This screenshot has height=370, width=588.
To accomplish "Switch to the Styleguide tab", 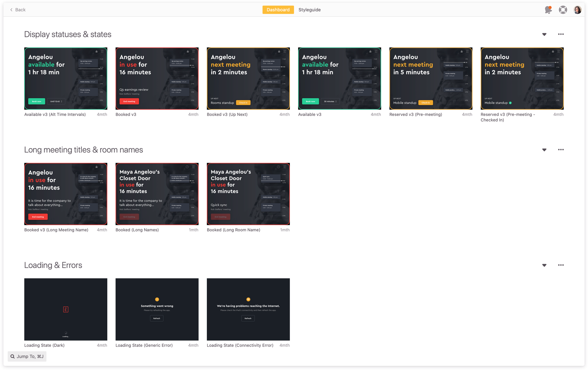I will click(310, 10).
